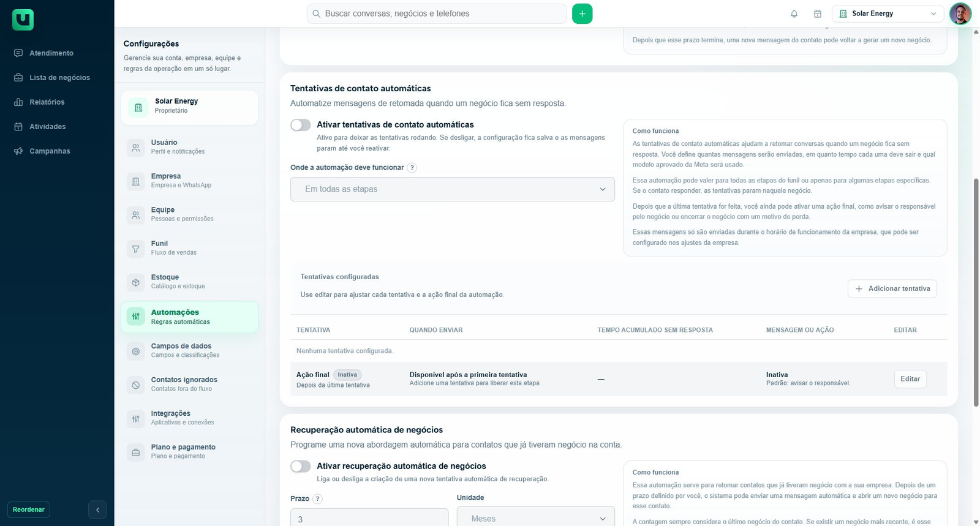Image resolution: width=980 pixels, height=526 pixels.
Task: Click the Prazo input showing 3
Action: [369, 518]
